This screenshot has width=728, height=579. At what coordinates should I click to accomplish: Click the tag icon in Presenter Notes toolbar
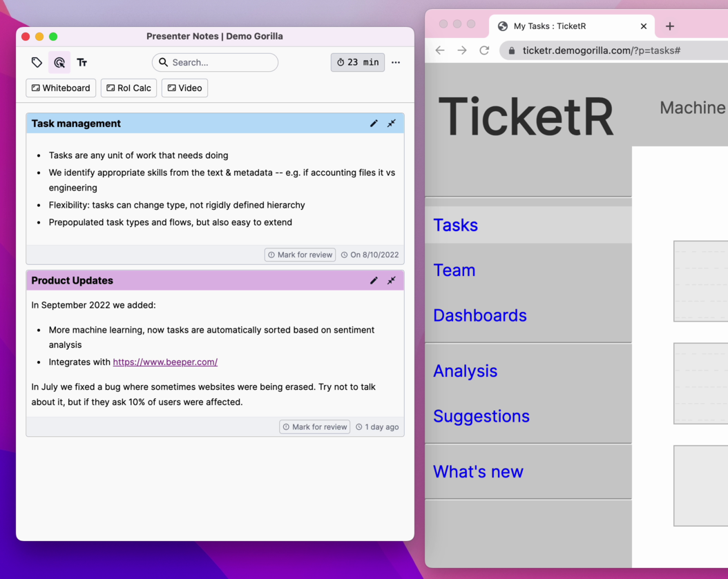(37, 62)
